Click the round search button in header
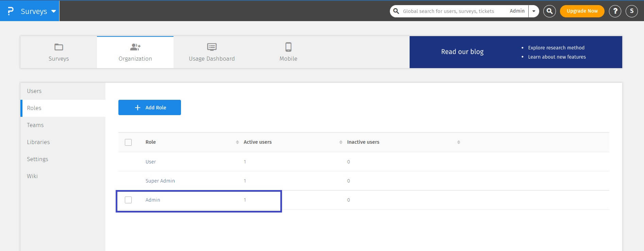The width and height of the screenshot is (644, 251). point(549,11)
